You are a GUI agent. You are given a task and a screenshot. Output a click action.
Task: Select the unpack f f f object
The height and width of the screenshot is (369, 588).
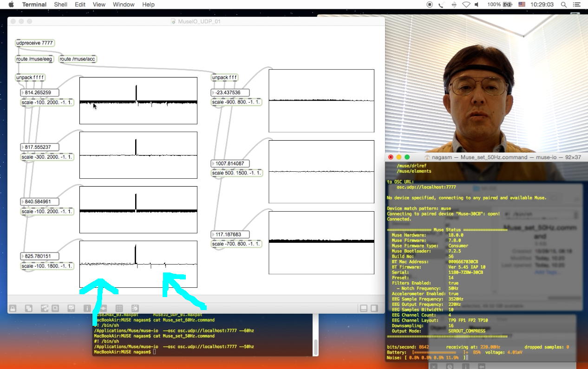coord(225,78)
